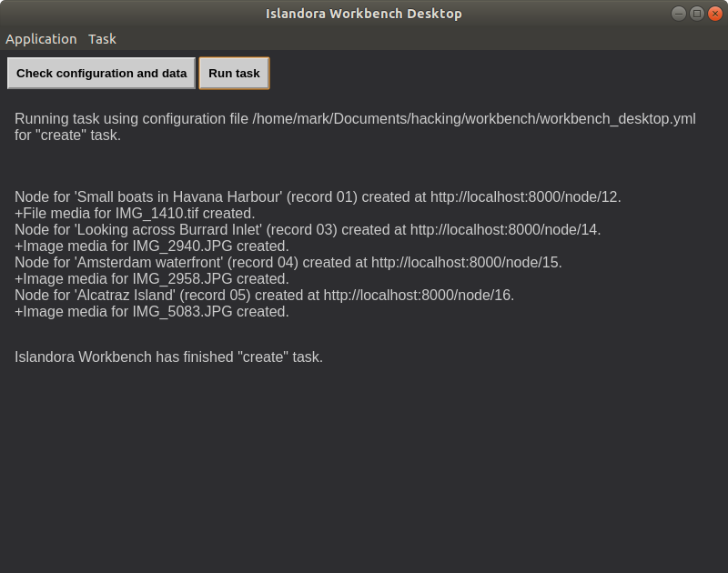Click Check configuration and data button

tap(101, 74)
